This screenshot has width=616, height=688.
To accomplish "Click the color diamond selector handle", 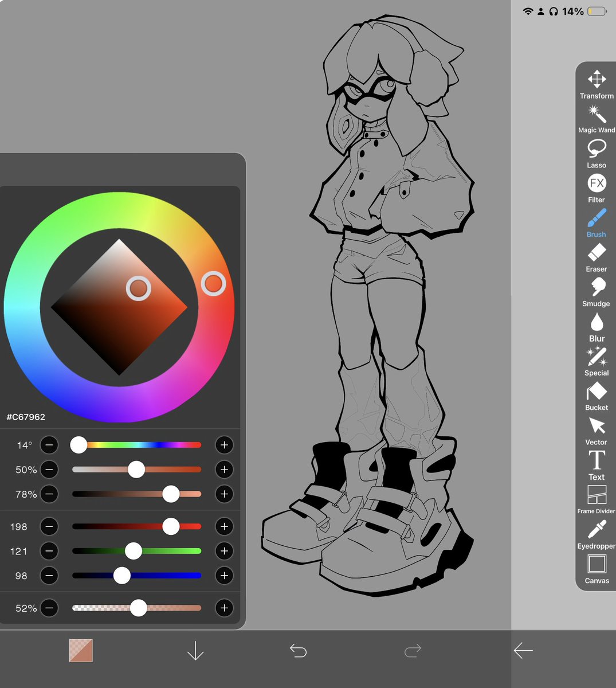I will (139, 288).
